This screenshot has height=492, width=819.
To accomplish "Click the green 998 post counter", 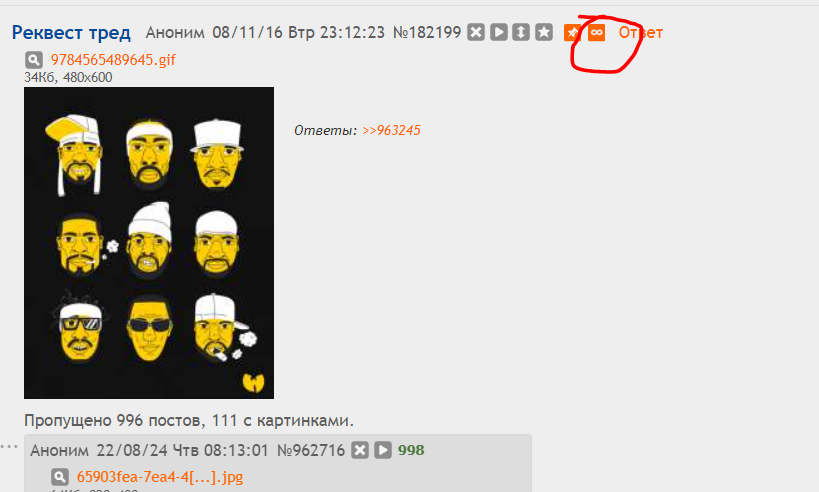I will tap(411, 450).
